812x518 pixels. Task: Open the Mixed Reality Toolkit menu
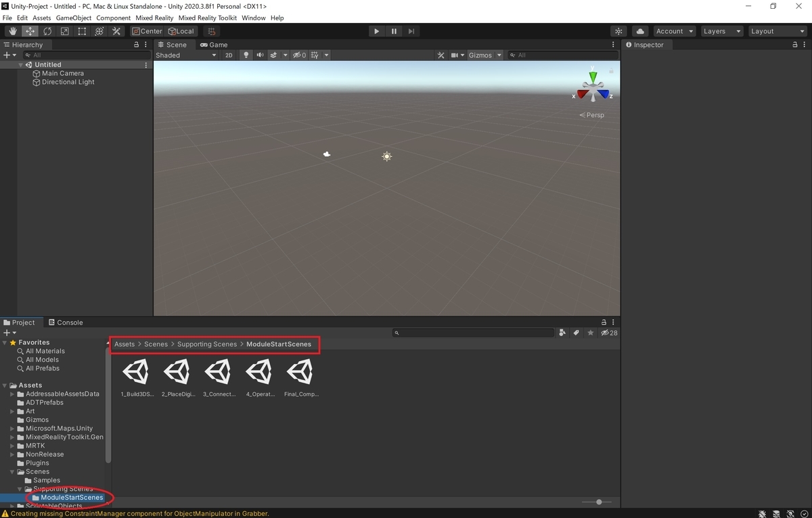click(207, 18)
